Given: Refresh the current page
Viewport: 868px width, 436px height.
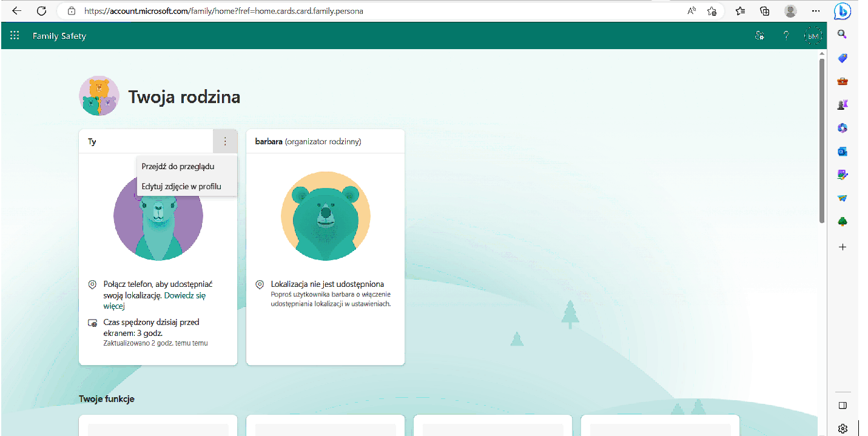Looking at the screenshot, I should 41,11.
